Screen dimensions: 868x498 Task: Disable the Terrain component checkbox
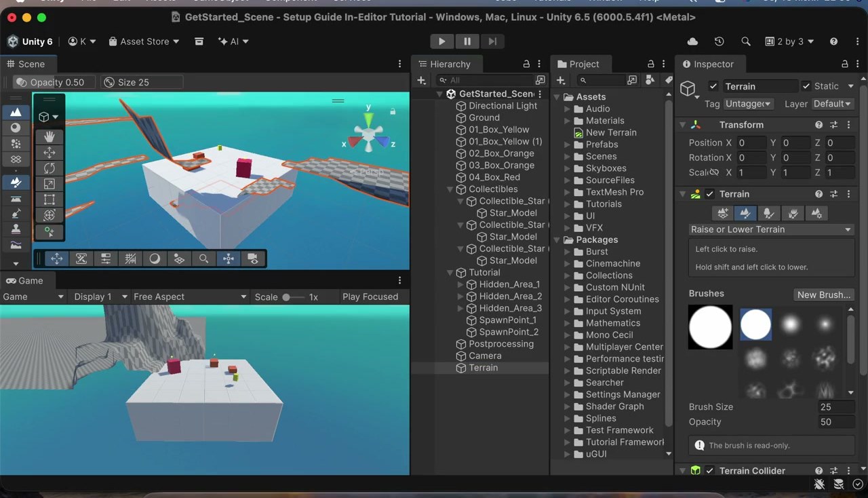[x=710, y=194]
